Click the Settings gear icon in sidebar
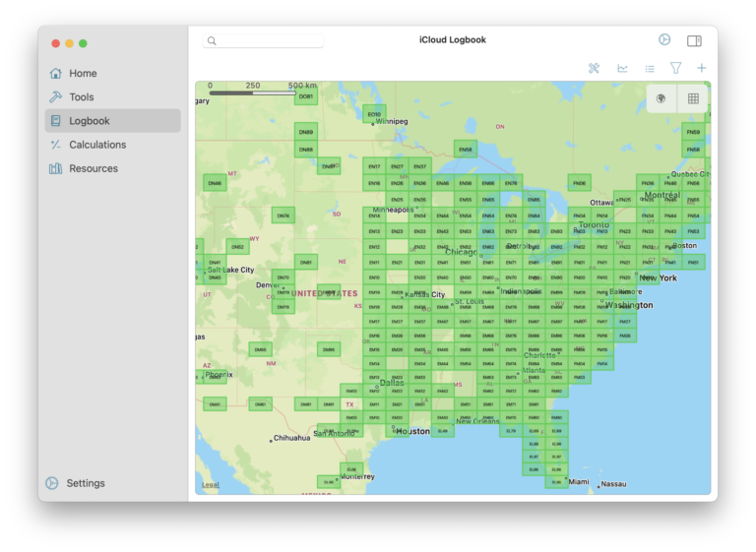The height and width of the screenshot is (552, 756). (x=52, y=483)
